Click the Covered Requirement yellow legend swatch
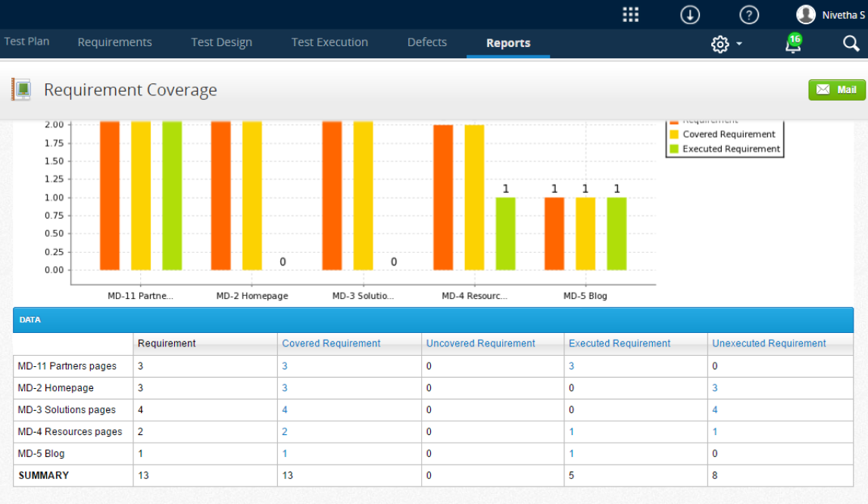 (674, 135)
